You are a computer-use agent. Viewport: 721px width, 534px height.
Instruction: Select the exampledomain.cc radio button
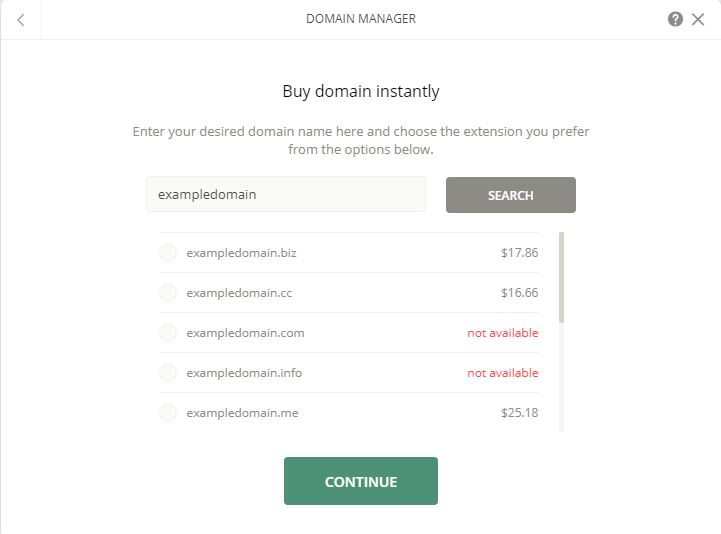[x=168, y=293]
